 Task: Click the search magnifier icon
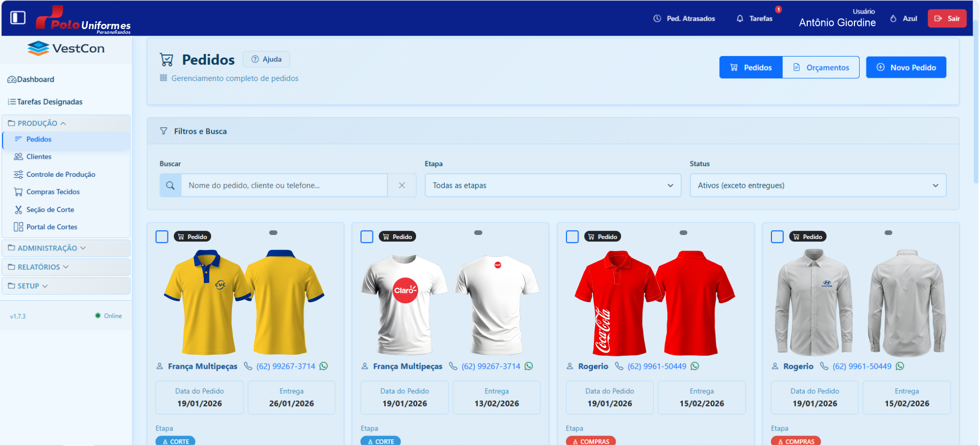[x=170, y=185]
